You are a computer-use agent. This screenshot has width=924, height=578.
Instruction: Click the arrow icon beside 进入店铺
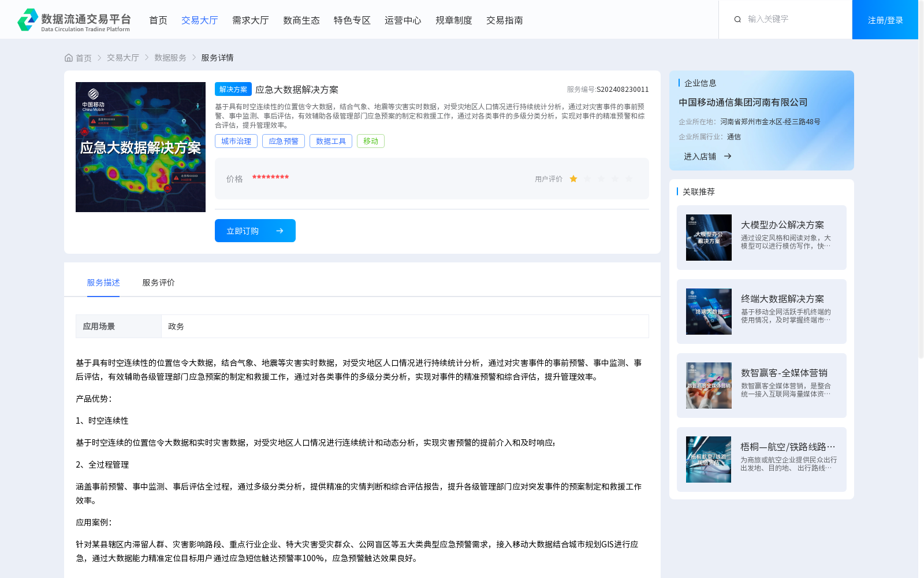point(728,156)
